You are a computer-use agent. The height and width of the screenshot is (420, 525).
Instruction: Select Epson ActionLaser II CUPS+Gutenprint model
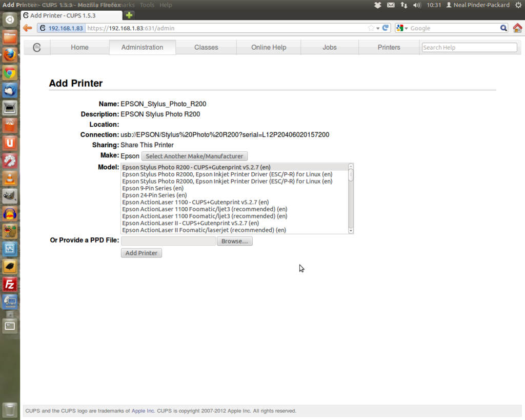[234, 223]
